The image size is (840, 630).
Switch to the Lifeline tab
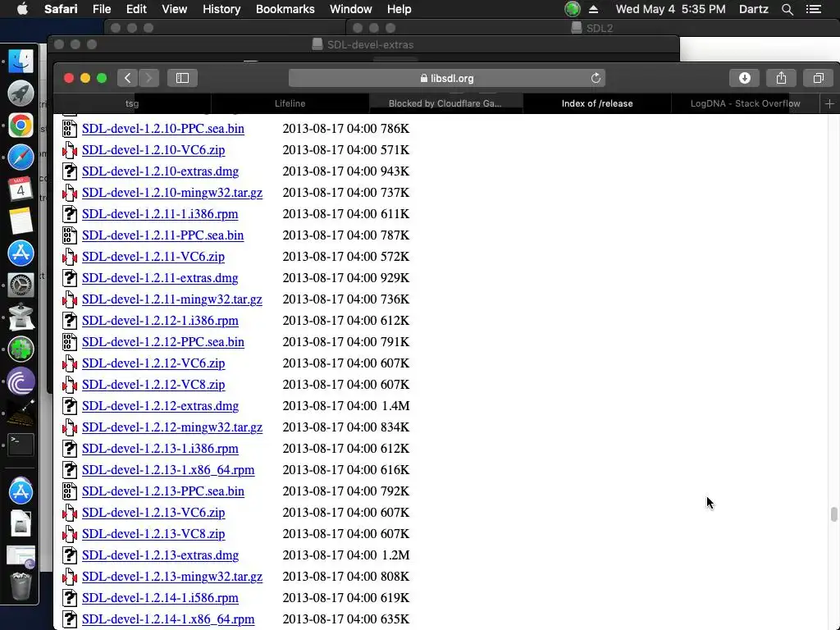[x=290, y=103]
